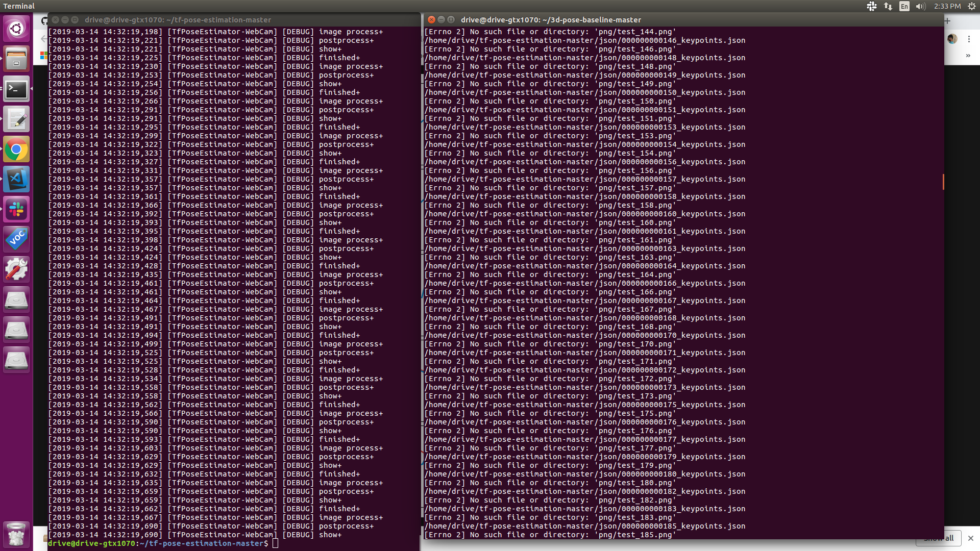Open the power and session gear menu
The width and height of the screenshot is (980, 551).
[972, 6]
